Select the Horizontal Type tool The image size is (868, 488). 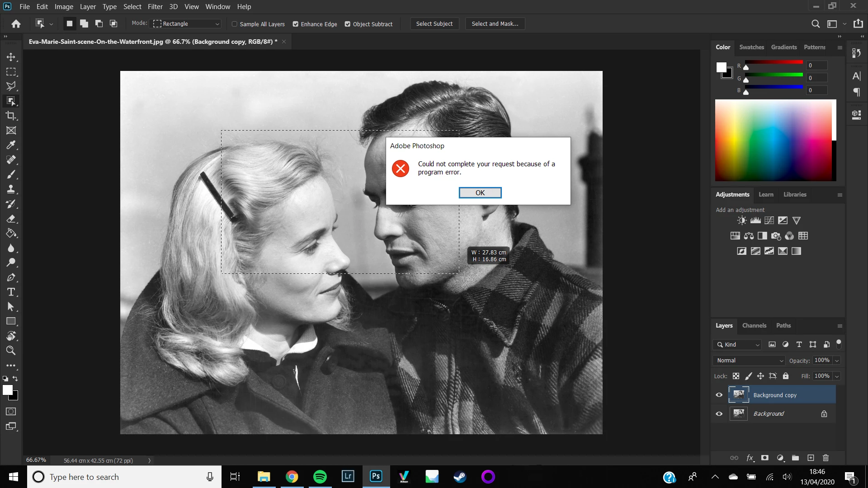point(11,292)
